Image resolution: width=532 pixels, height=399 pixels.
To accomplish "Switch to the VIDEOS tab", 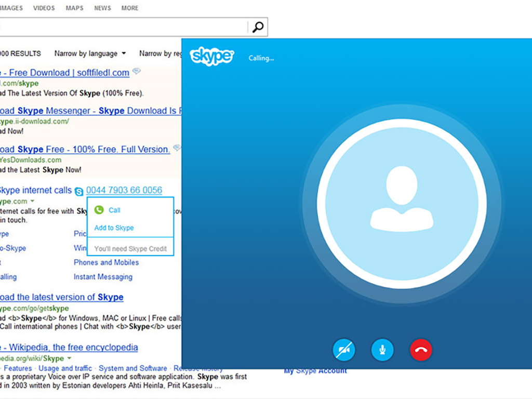I will 44,8.
